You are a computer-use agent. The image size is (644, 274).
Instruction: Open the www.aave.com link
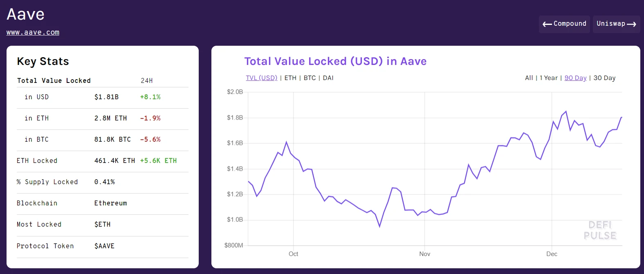[x=33, y=32]
